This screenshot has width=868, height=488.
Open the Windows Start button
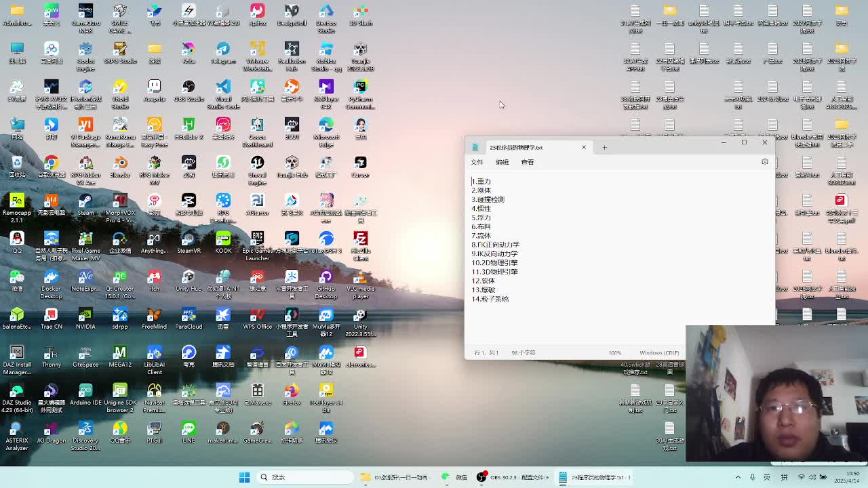(244, 477)
